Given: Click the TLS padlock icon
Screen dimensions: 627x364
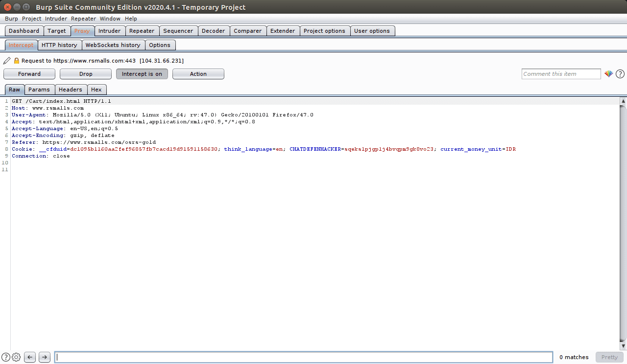Looking at the screenshot, I should point(16,60).
